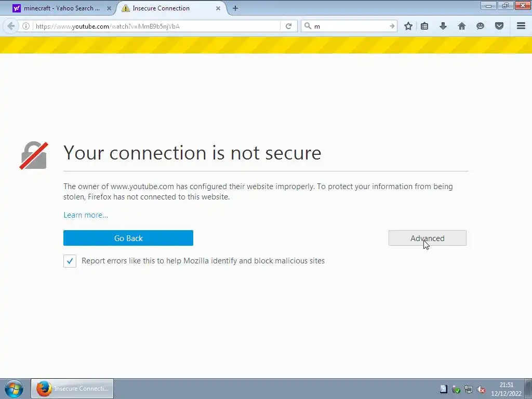Click the search magnifier icon
The image size is (532, 399).
coord(308,26)
